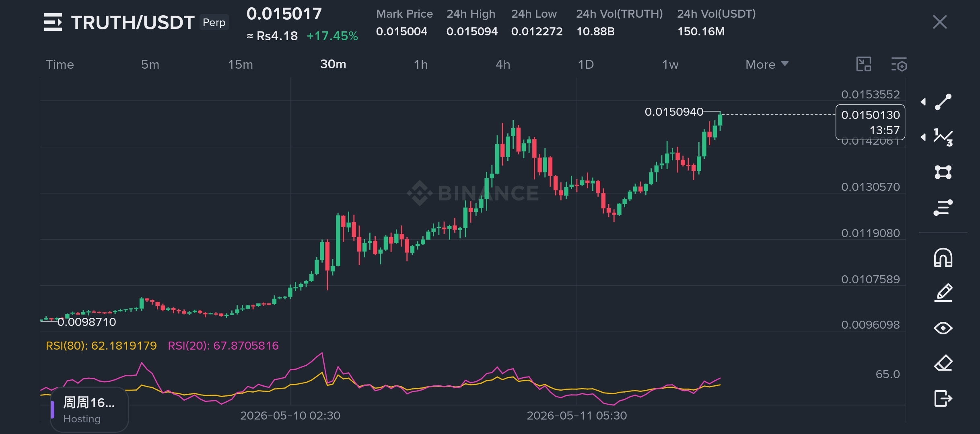This screenshot has height=434, width=980.
Task: Click the Perp contract type badge
Action: click(x=214, y=23)
